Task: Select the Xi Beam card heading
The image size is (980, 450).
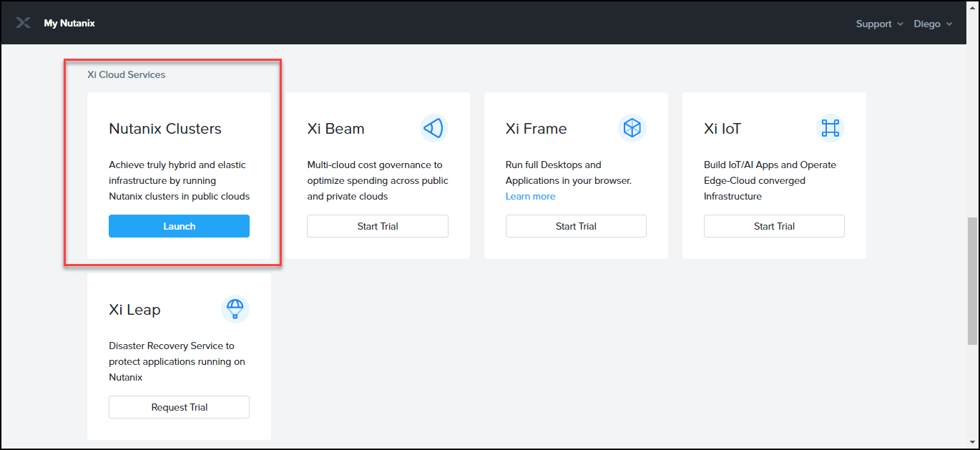Action: click(x=335, y=129)
